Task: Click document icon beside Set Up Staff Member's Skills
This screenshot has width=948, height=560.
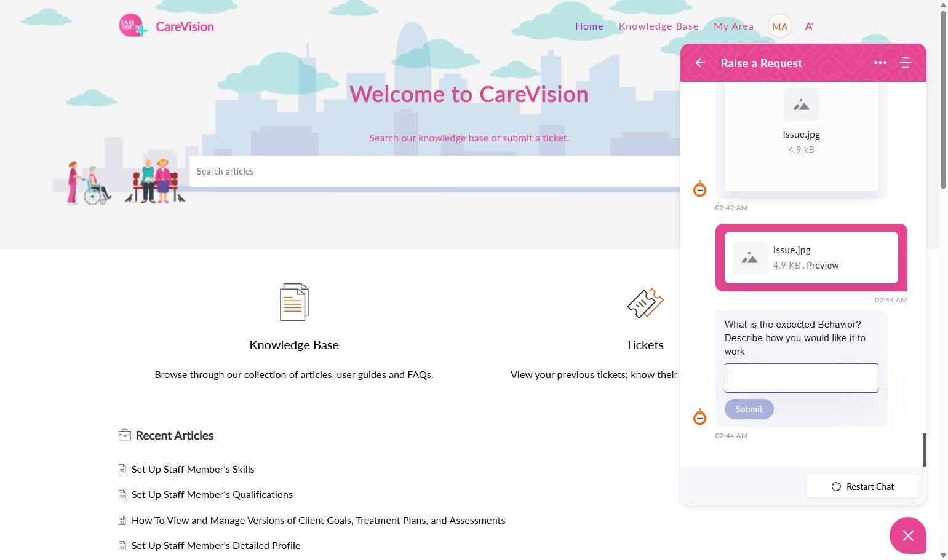Action: (x=122, y=469)
